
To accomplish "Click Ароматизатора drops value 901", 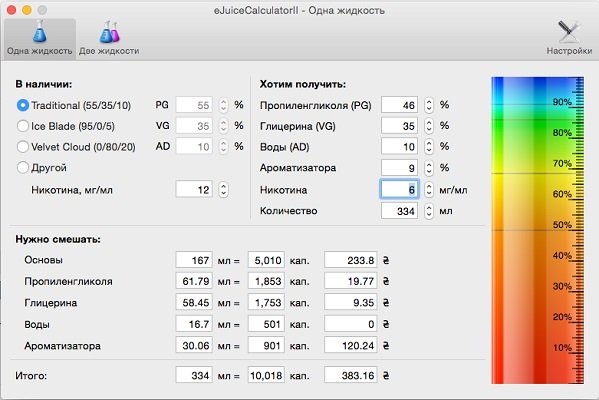I will (x=266, y=345).
